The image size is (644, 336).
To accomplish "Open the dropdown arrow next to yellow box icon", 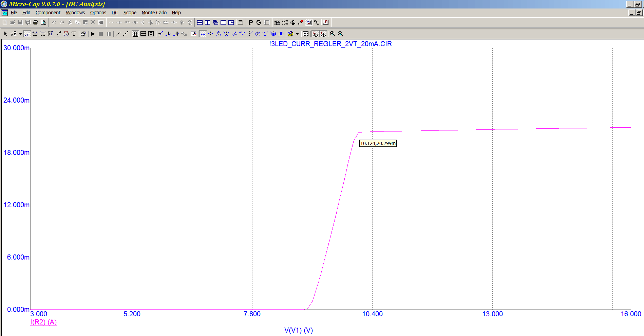I will 298,34.
